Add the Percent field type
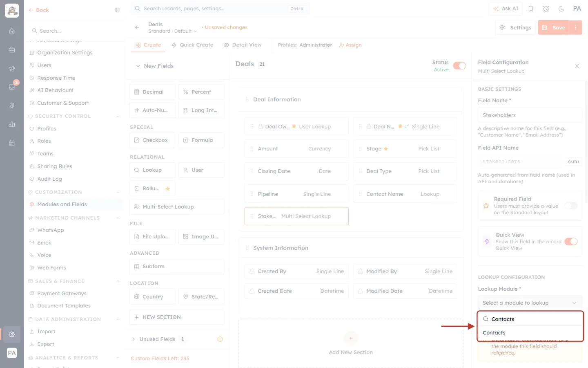 pos(201,92)
